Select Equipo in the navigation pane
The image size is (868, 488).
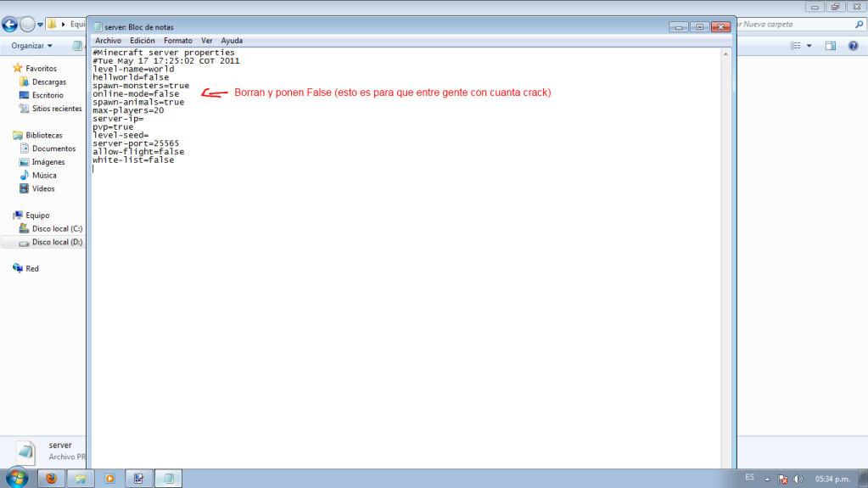pyautogui.click(x=37, y=215)
